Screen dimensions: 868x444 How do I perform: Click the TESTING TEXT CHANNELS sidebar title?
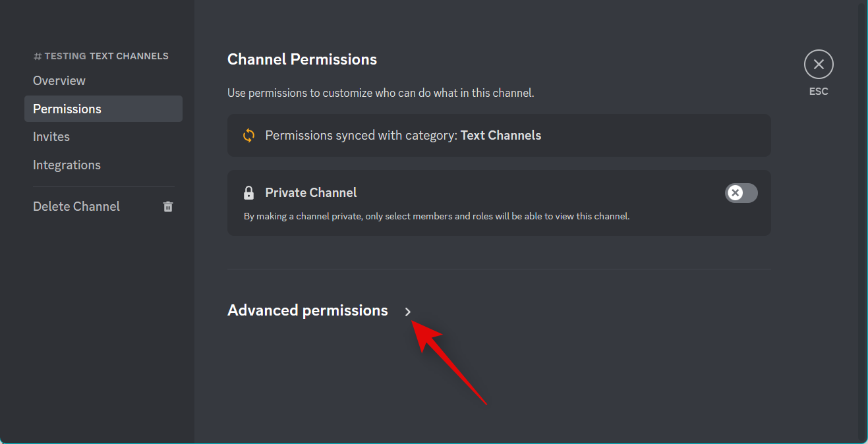(106, 56)
